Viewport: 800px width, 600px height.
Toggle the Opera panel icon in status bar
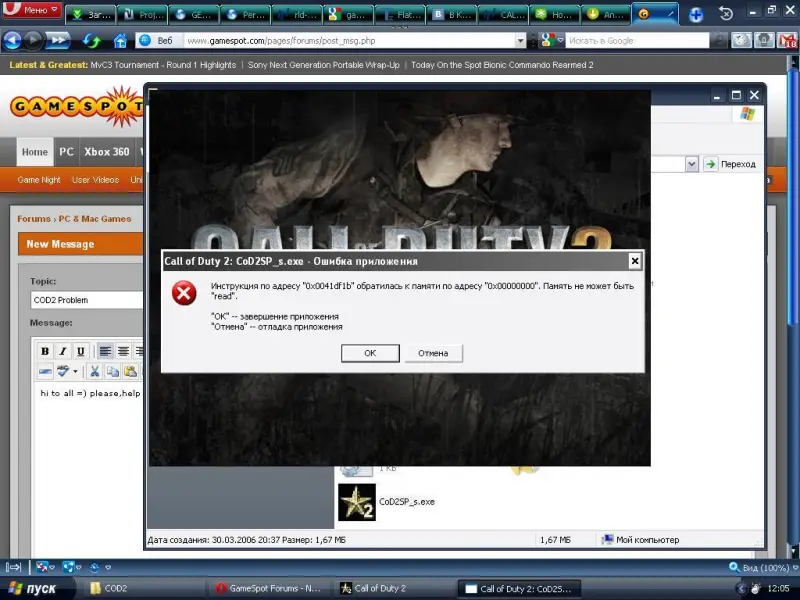pyautogui.click(x=13, y=567)
